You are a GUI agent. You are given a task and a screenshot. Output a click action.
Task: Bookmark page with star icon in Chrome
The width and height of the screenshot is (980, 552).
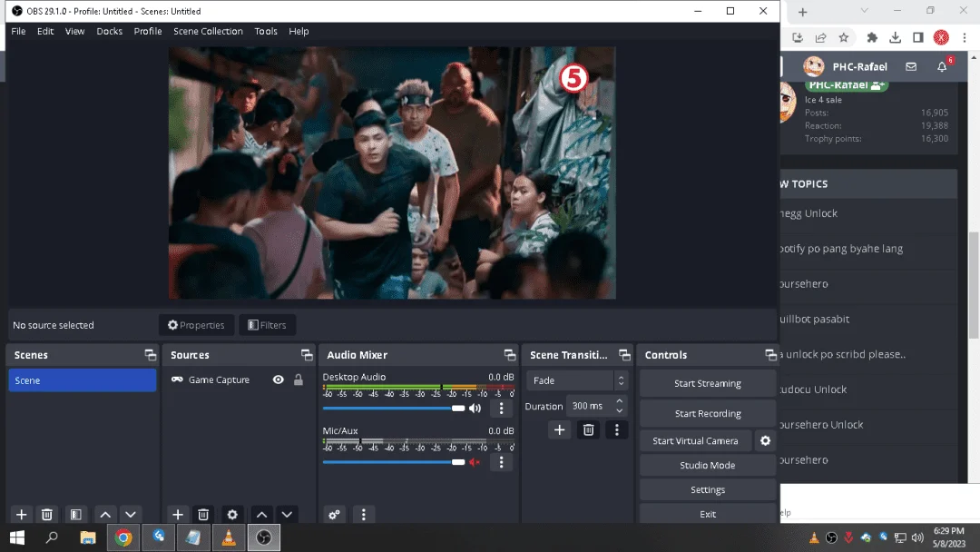pos(844,37)
